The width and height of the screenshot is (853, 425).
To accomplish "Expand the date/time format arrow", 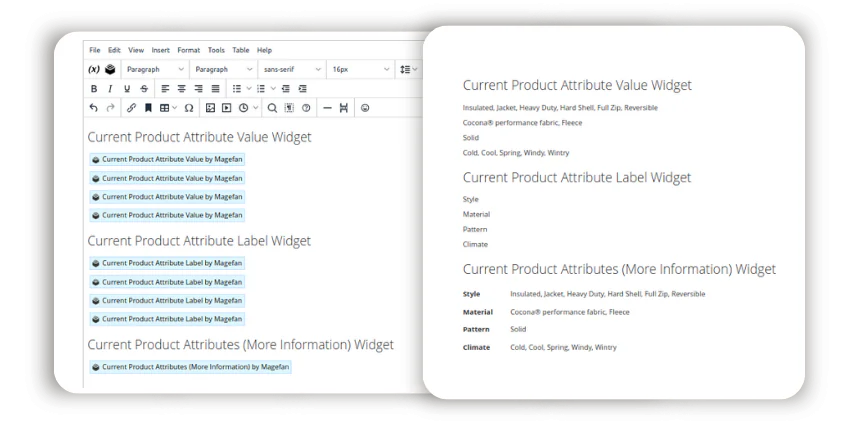I will [x=255, y=108].
